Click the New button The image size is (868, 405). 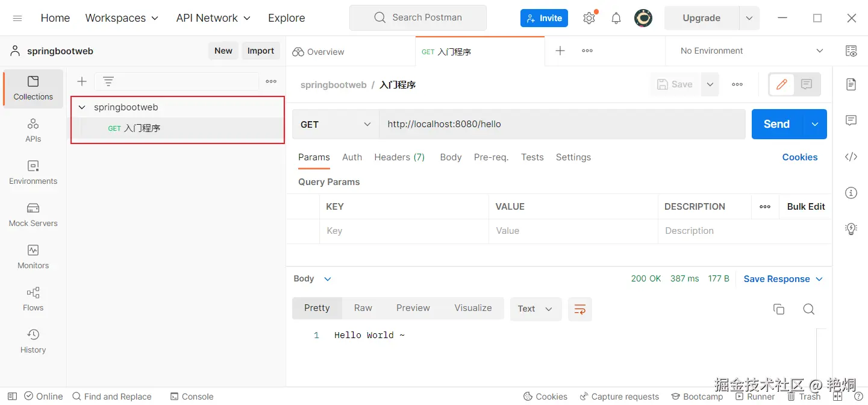pyautogui.click(x=223, y=51)
